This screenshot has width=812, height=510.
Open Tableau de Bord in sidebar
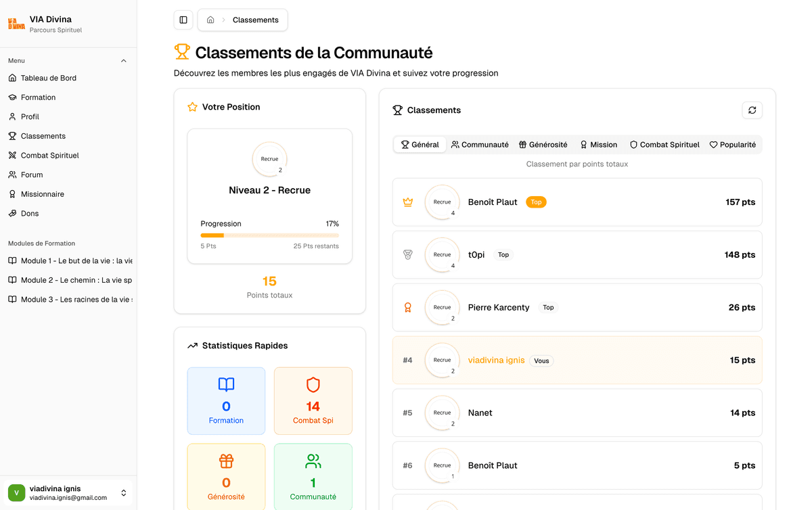[x=68, y=78]
